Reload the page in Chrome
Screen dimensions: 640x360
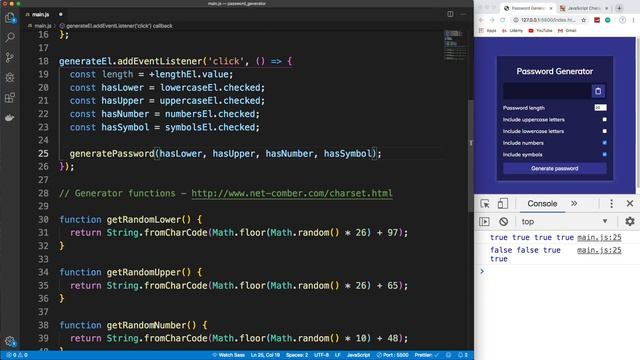coord(502,20)
